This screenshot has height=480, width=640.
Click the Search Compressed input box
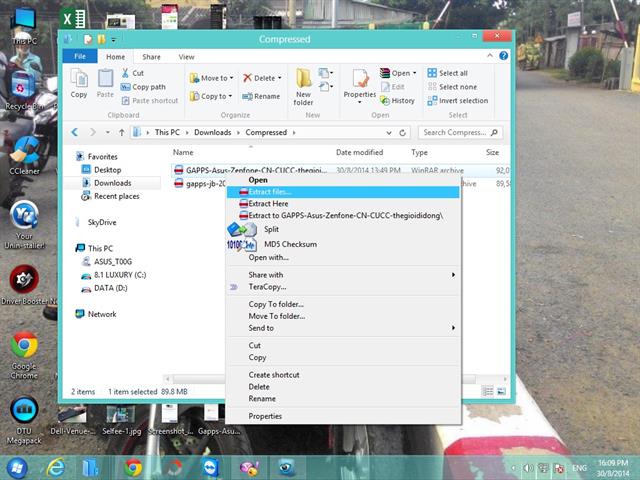[460, 132]
